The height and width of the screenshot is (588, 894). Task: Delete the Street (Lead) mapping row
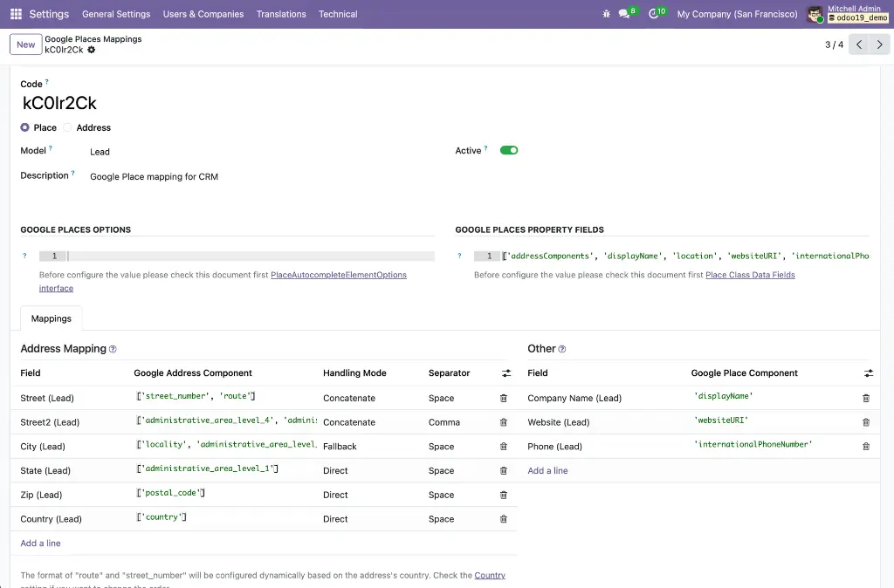(x=504, y=399)
